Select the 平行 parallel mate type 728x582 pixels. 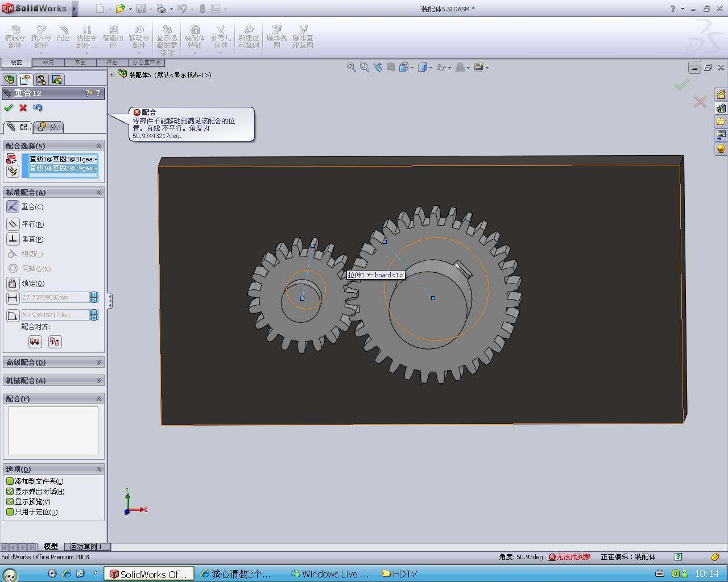tap(25, 224)
